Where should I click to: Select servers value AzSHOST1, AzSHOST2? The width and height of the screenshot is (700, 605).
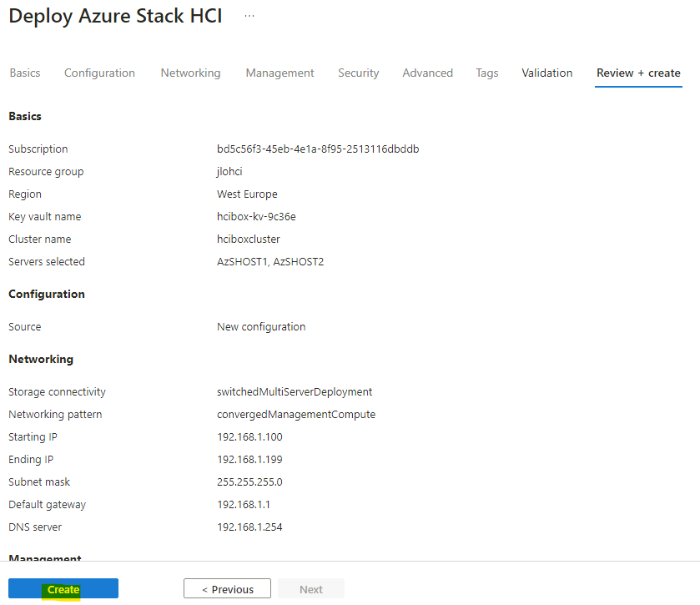270,262
